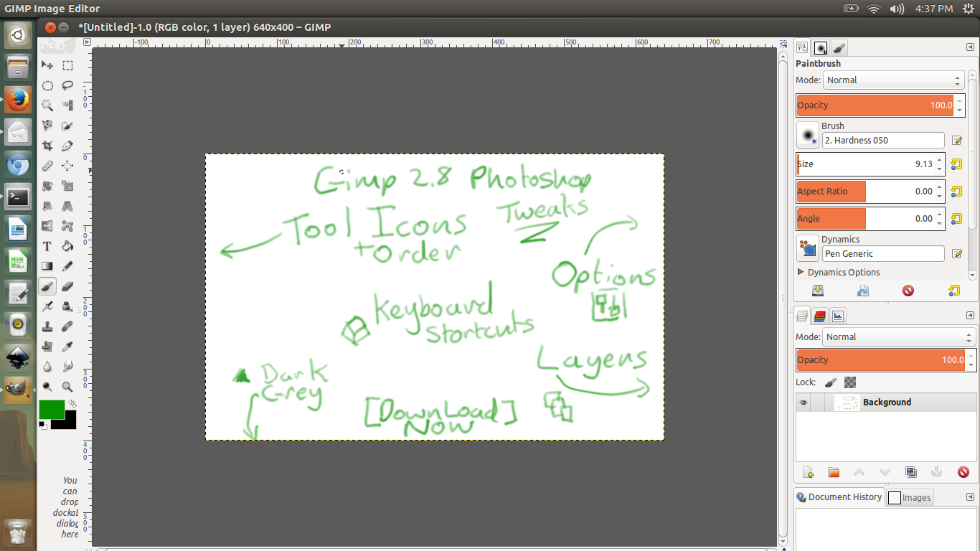
Task: Delete layer red button in Layers
Action: coord(963,472)
